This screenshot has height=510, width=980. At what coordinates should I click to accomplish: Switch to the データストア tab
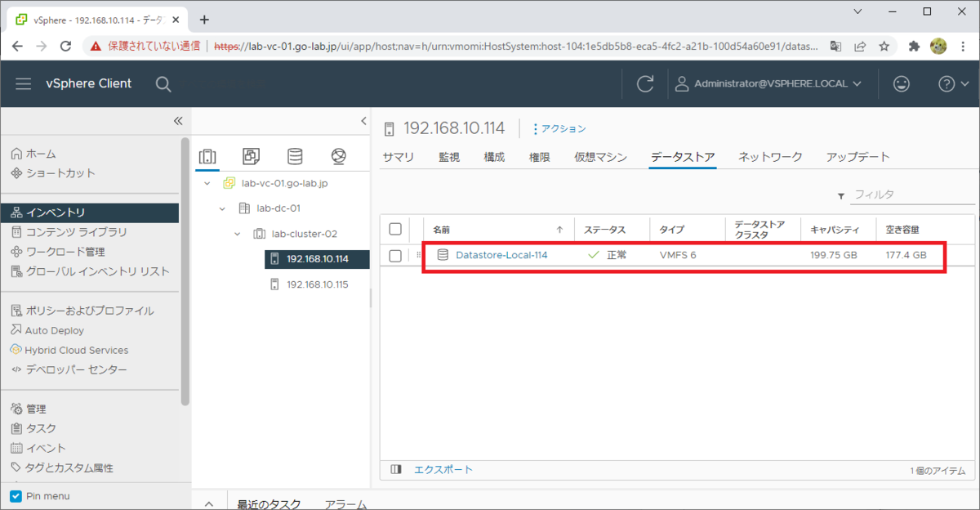coord(683,157)
